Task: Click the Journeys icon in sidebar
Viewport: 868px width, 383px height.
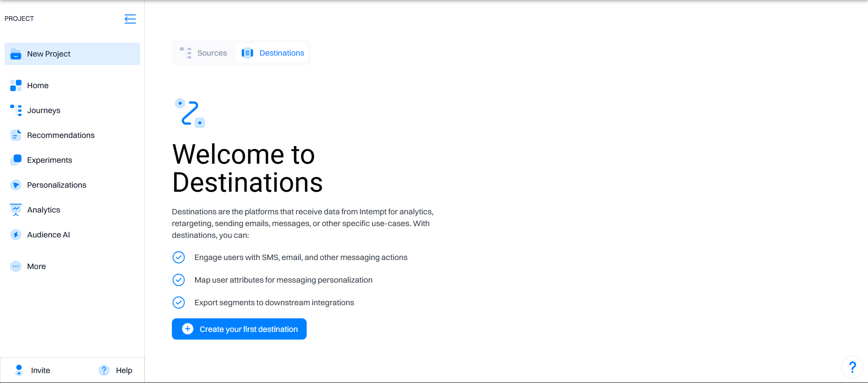Action: coord(16,110)
